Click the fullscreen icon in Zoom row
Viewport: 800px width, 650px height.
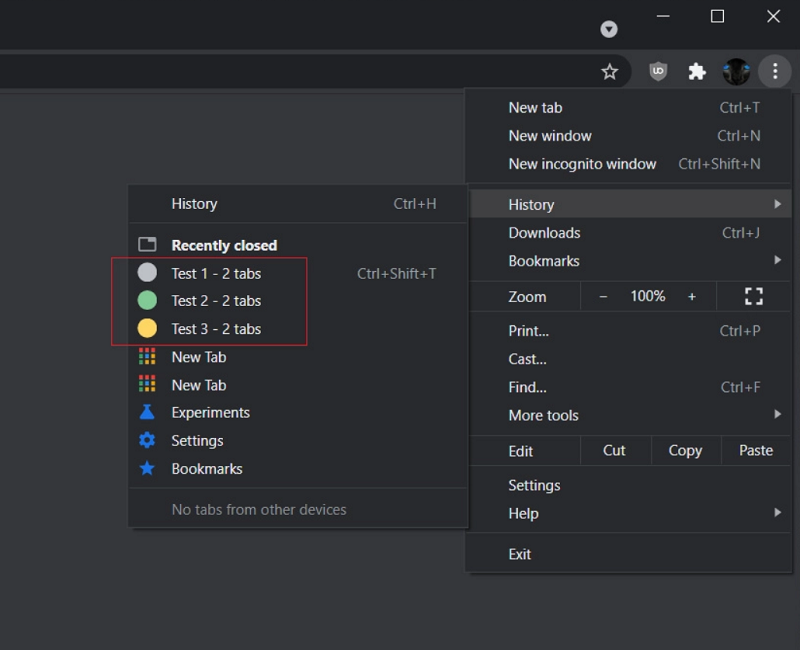(754, 296)
